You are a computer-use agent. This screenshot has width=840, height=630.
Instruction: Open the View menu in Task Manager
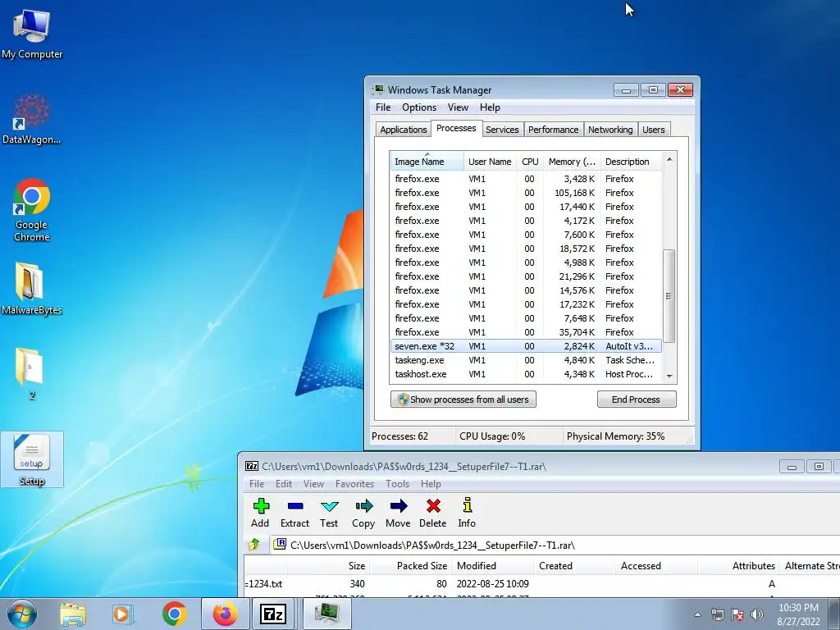tap(458, 107)
